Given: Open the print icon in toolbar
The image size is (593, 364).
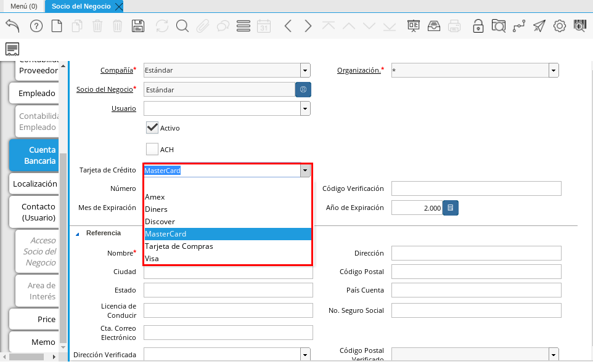Looking at the screenshot, I should click(x=454, y=26).
